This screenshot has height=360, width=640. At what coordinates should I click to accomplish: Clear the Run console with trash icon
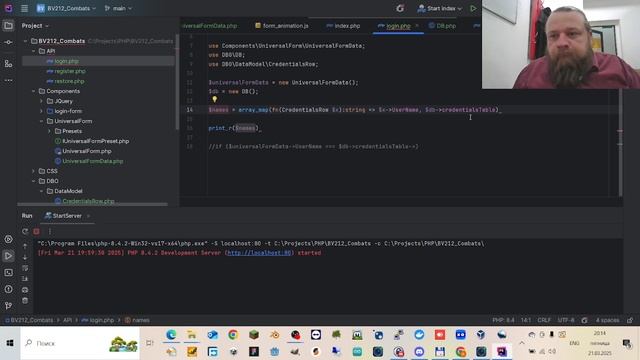pos(25,300)
